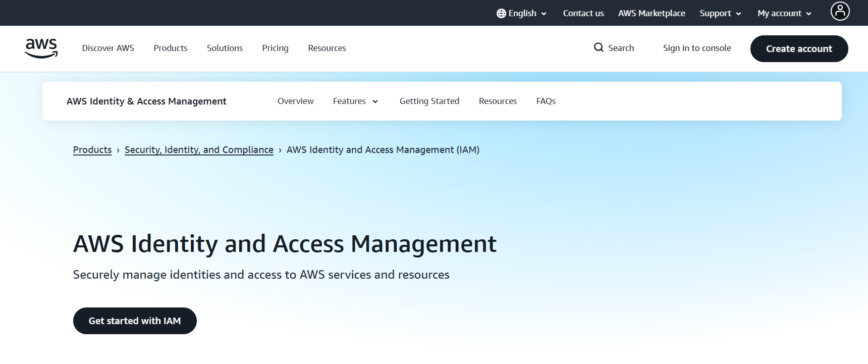
Task: Click the Securely manage identities subtitle text
Action: [x=261, y=275]
